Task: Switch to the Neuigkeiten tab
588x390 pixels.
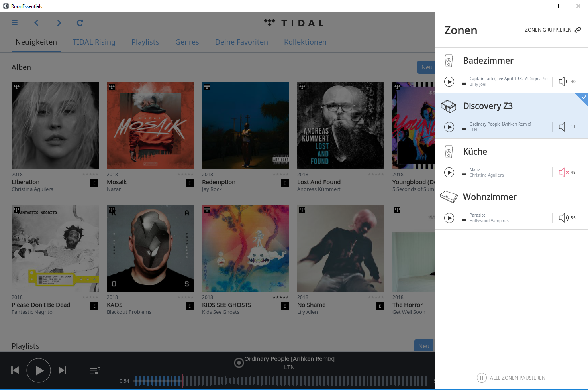Action: [x=36, y=42]
